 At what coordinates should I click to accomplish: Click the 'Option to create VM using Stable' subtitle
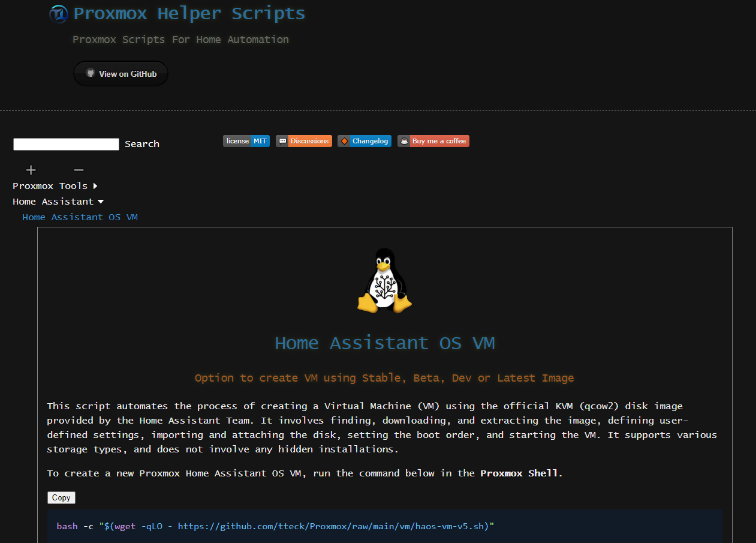coord(384,378)
